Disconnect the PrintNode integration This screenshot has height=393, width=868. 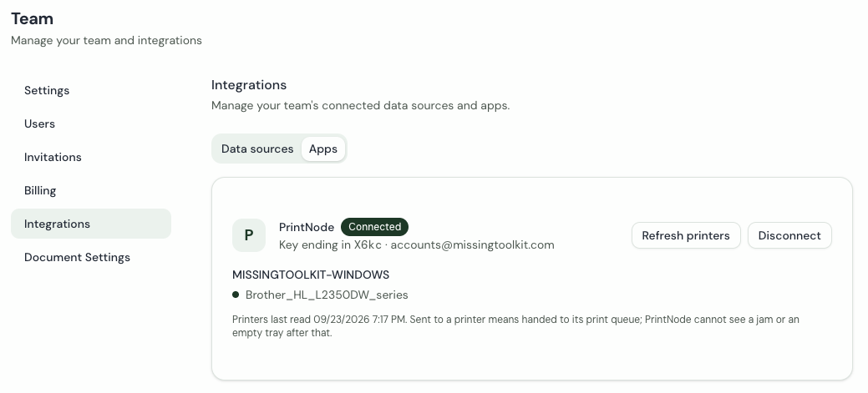[789, 235]
